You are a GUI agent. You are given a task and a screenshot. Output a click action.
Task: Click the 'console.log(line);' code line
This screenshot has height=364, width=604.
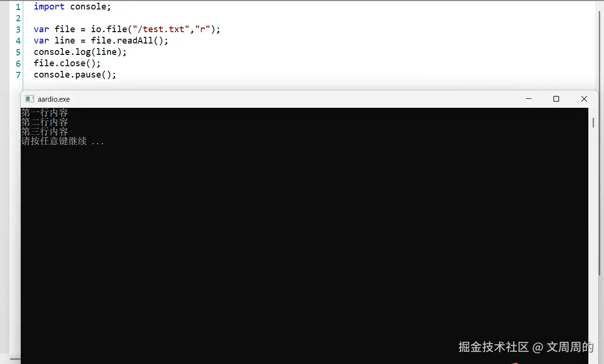80,52
